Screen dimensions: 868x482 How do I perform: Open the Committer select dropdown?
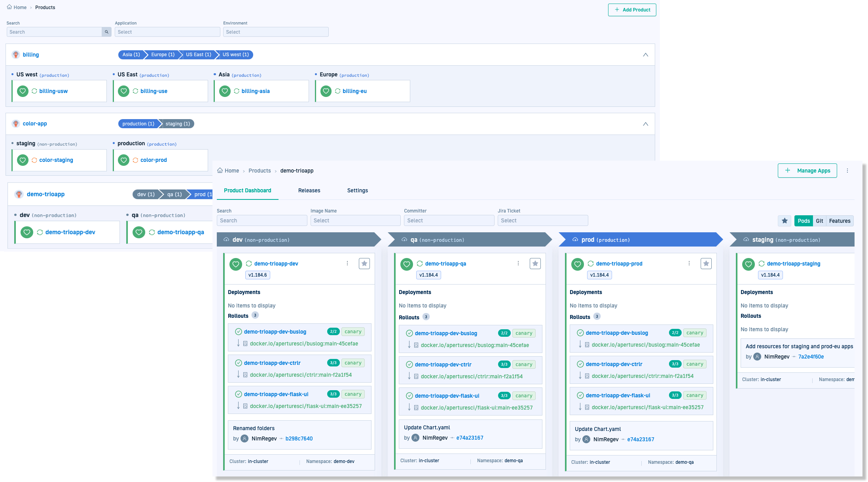pos(449,220)
